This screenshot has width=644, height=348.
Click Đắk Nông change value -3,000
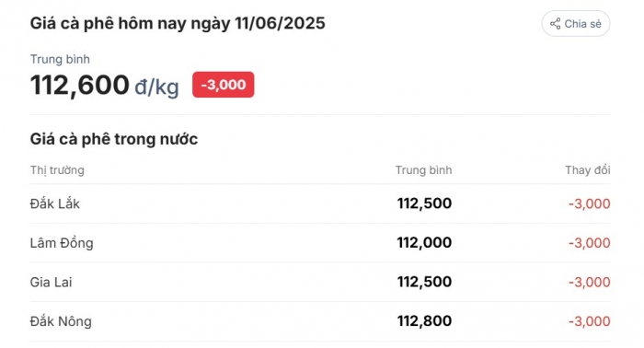590,321
